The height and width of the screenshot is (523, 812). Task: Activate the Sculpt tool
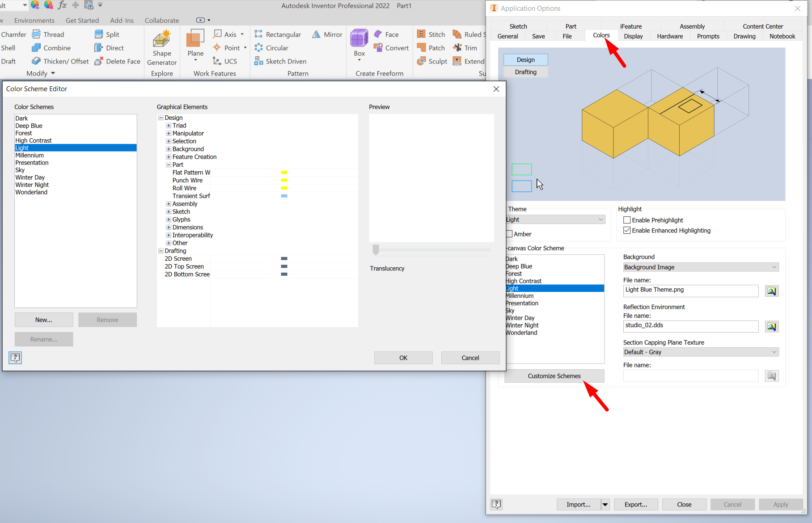(431, 61)
